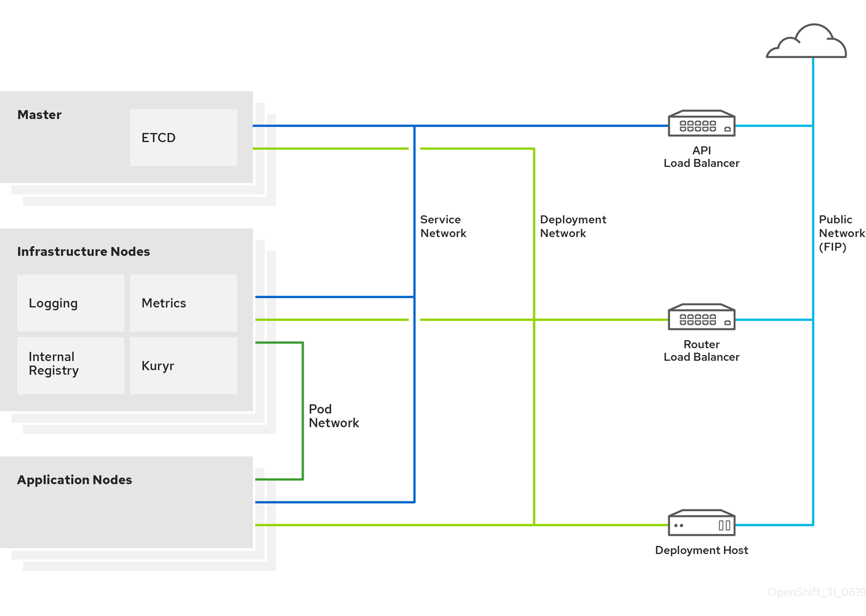The height and width of the screenshot is (616, 866).
Task: Select the ETCD component box
Action: click(x=183, y=137)
